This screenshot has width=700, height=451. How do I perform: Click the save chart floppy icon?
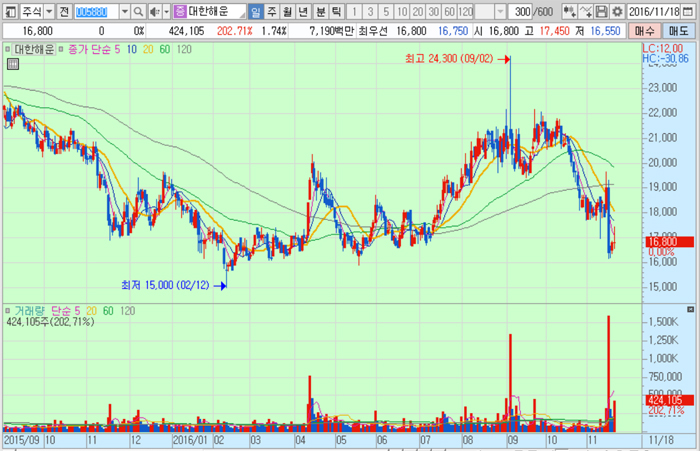(601, 12)
